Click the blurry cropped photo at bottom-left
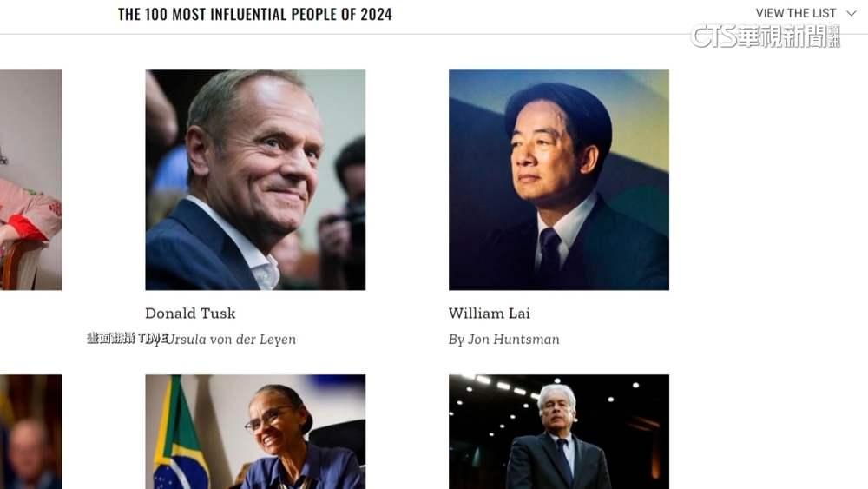The width and height of the screenshot is (868, 489). pos(30,432)
